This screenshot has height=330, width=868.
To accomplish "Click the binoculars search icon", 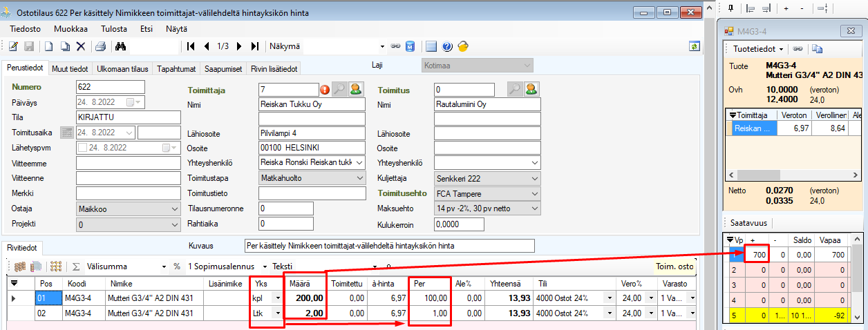I will coord(120,46).
